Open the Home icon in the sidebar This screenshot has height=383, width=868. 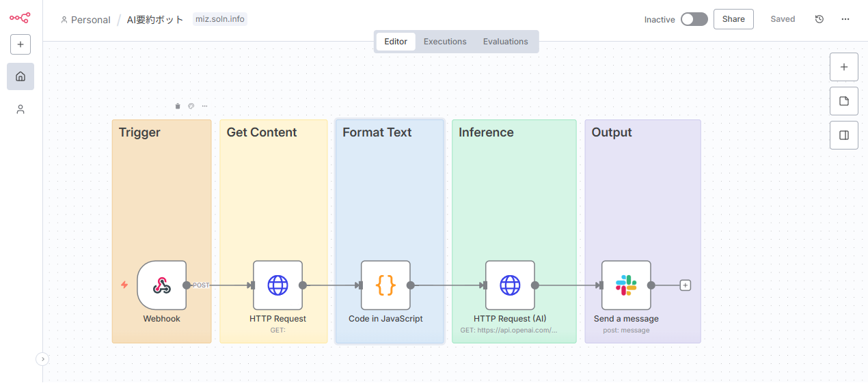point(21,76)
